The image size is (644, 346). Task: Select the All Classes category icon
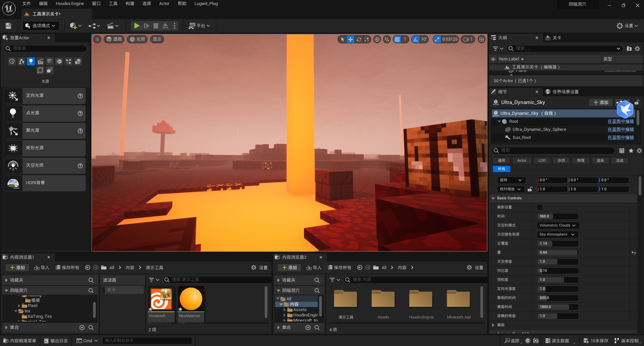point(50,70)
